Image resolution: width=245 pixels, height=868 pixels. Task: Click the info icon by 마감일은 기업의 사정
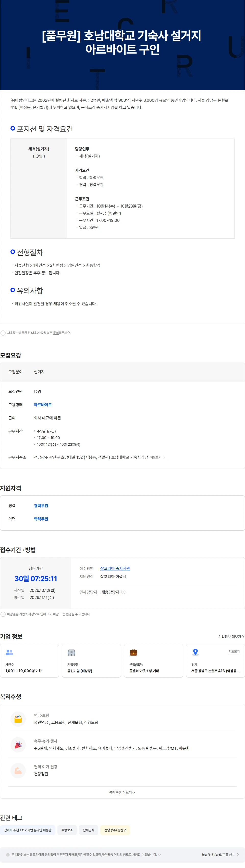coord(3,614)
